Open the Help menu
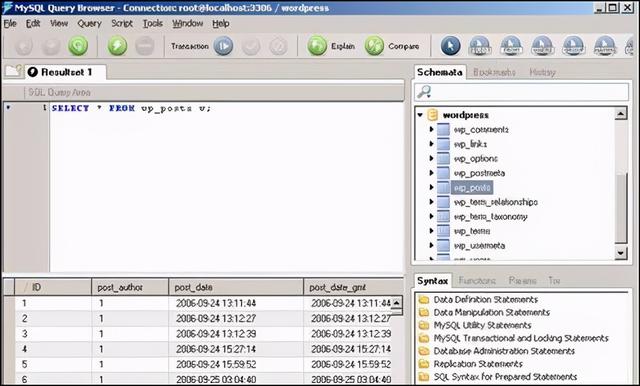This screenshot has width=640, height=386. (x=221, y=24)
